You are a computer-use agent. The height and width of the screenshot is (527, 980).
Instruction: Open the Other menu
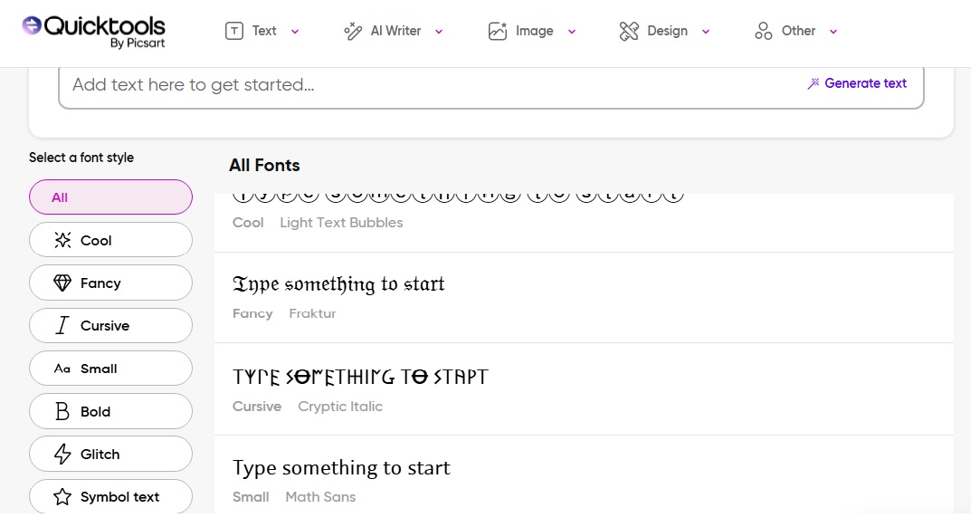point(797,31)
